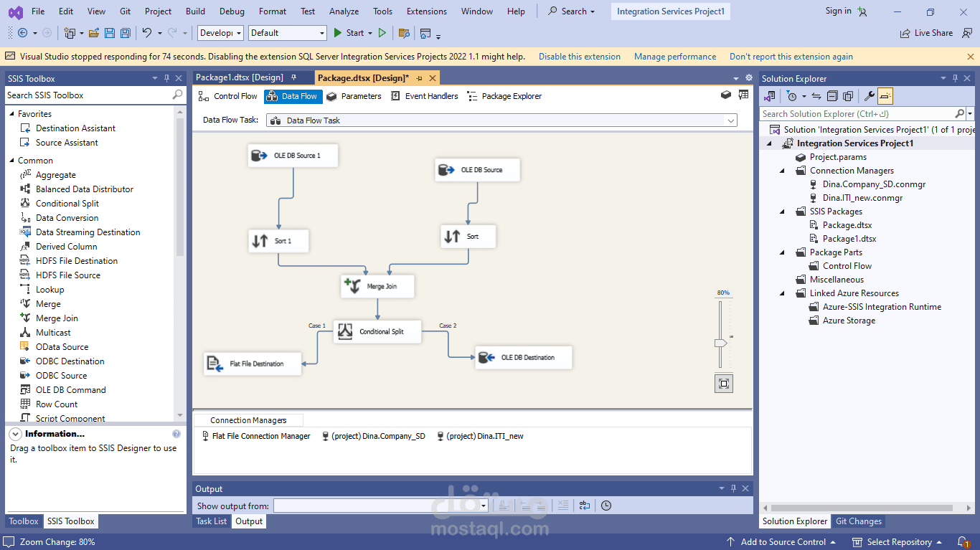The image size is (980, 550).
Task: Click the Fit View to Window icon
Action: click(724, 384)
